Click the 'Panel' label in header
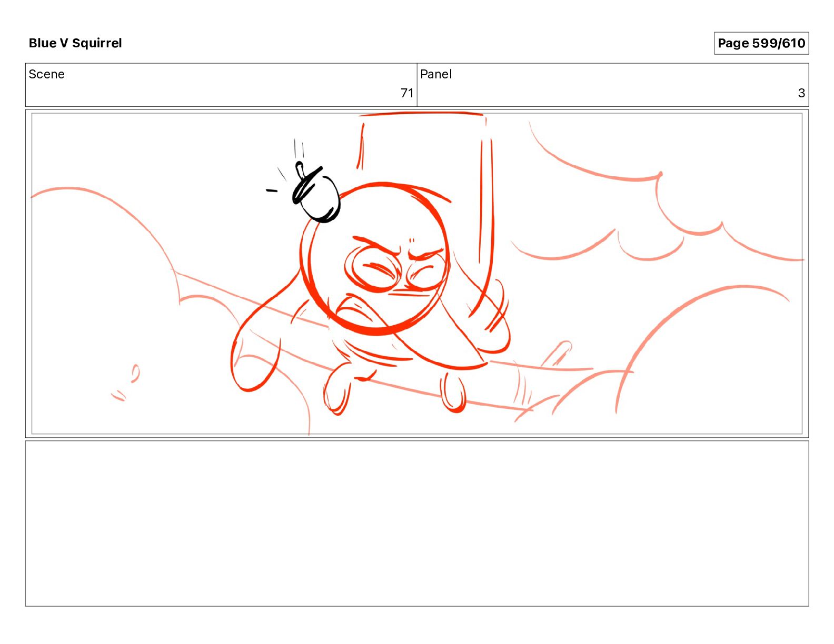834x644 pixels. (x=436, y=74)
